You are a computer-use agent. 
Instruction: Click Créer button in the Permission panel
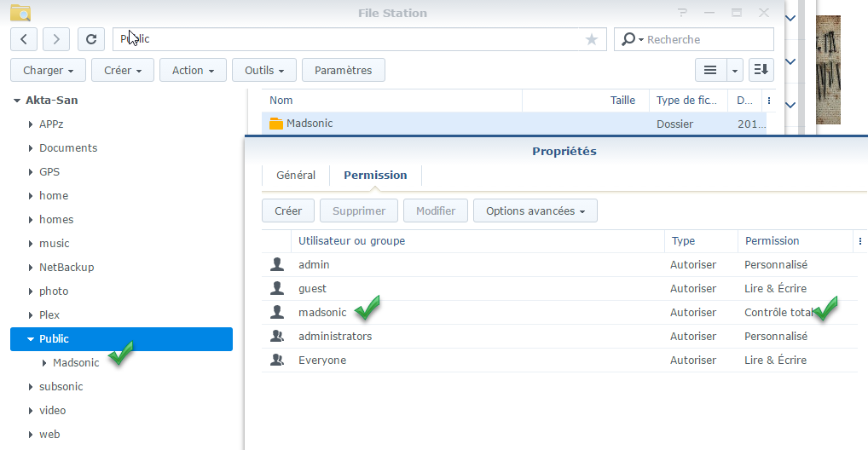pos(288,211)
